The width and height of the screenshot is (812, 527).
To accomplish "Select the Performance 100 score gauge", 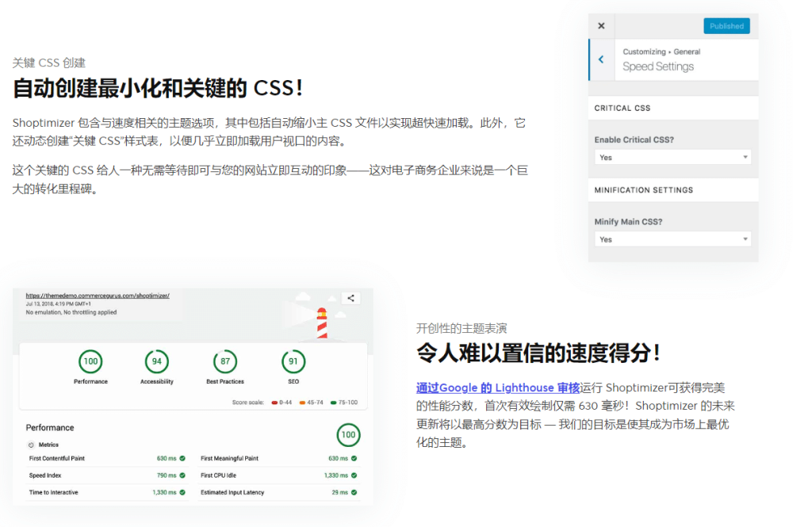I will 90,361.
